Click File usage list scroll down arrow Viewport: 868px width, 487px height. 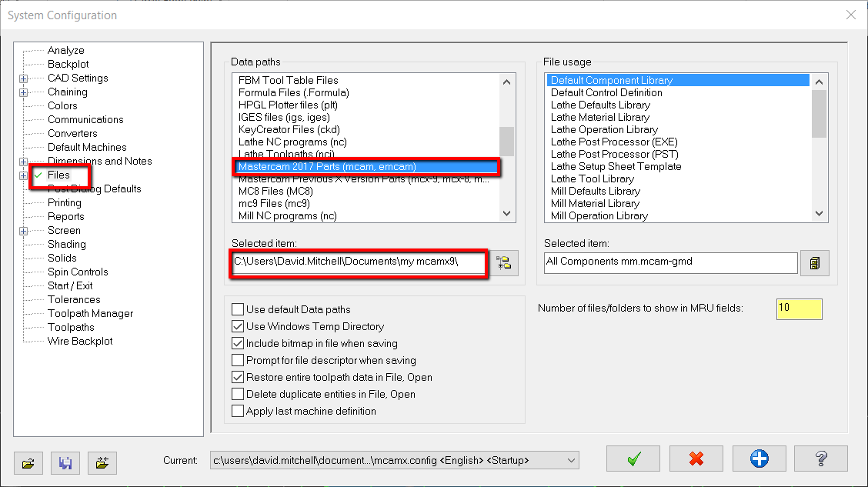[820, 213]
